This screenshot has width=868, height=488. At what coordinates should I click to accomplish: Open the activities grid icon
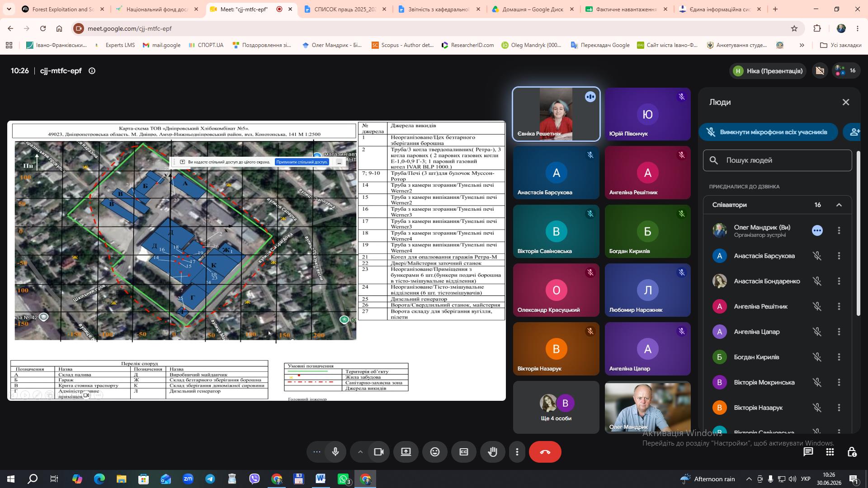coord(830,452)
